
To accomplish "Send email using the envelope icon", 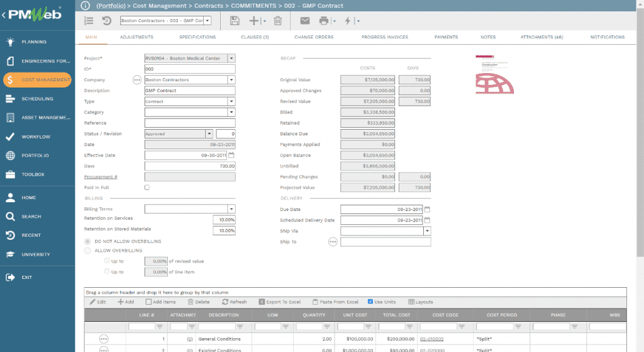I will 305,21.
